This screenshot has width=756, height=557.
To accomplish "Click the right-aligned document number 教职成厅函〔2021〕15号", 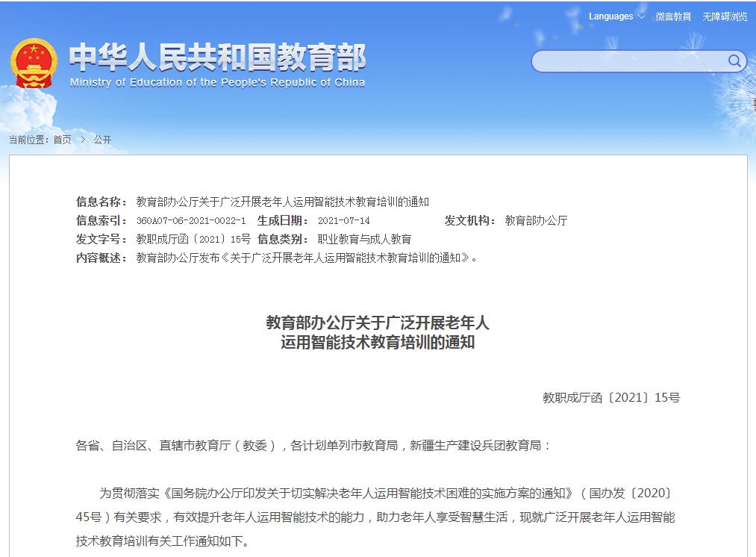I will (611, 397).
